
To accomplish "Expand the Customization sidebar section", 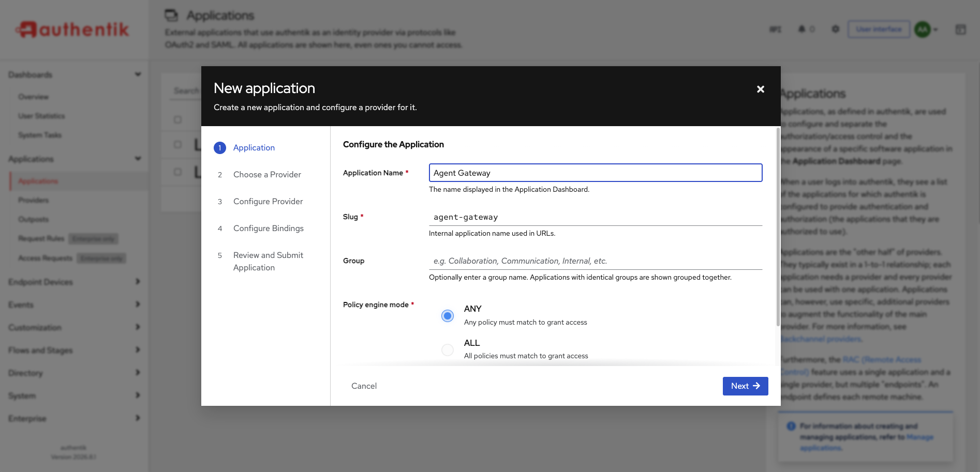I will [x=138, y=327].
